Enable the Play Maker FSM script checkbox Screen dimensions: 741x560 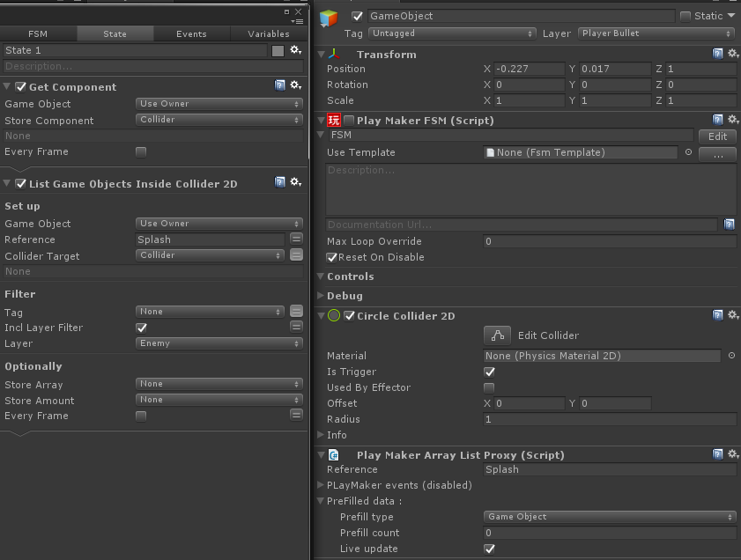click(x=349, y=121)
